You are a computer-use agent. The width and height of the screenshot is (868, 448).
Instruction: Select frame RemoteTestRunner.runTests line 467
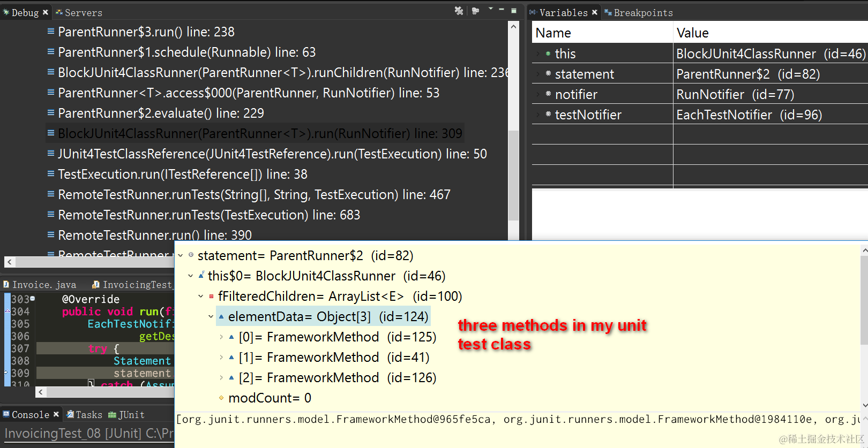tap(254, 195)
